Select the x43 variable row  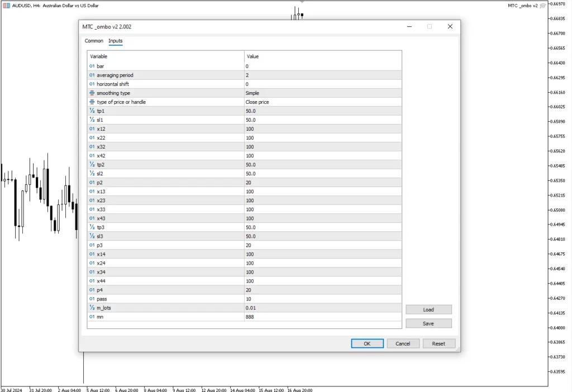coord(245,218)
